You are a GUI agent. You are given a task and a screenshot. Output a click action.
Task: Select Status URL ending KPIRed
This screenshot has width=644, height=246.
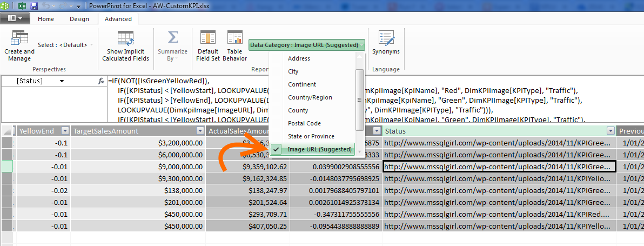click(499, 215)
